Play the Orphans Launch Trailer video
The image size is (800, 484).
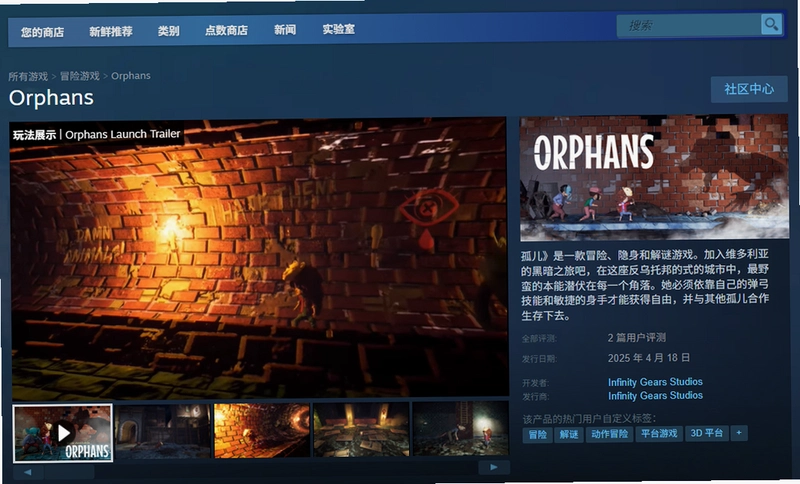coord(259,258)
